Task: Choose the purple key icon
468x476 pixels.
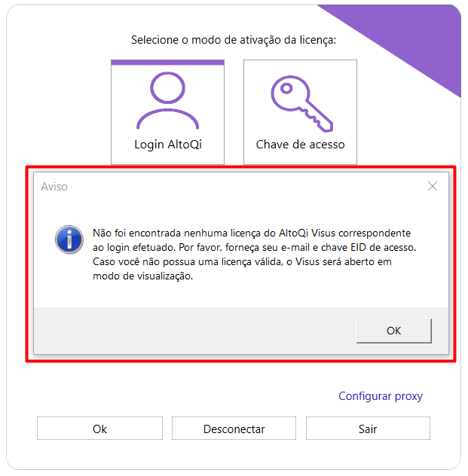Action: pos(302,103)
